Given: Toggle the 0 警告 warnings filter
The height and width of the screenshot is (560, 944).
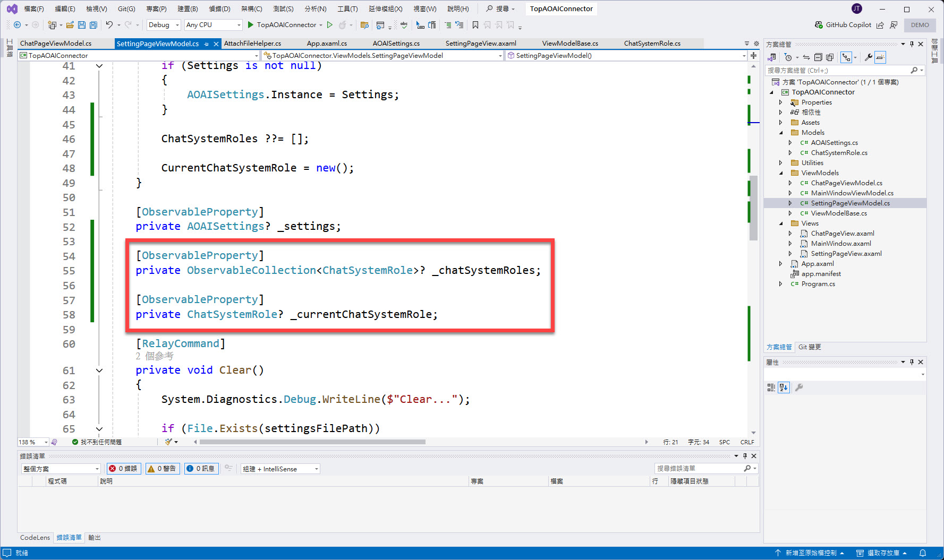Looking at the screenshot, I should click(163, 469).
